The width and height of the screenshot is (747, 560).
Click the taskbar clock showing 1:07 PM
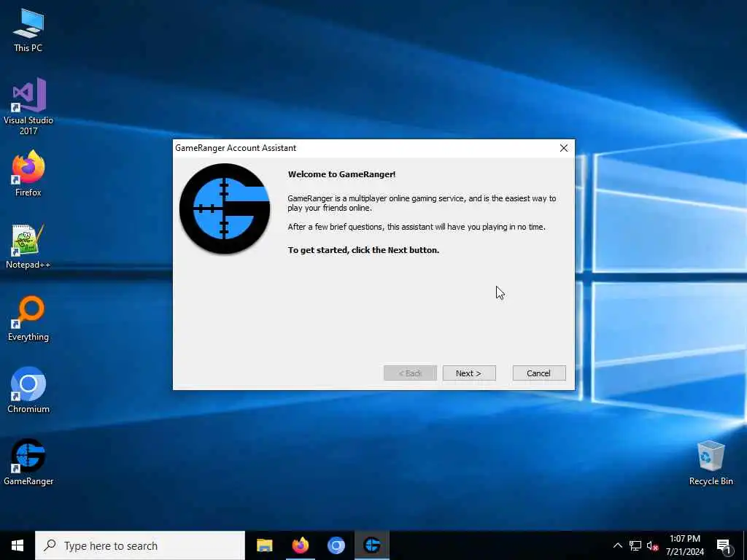point(684,545)
